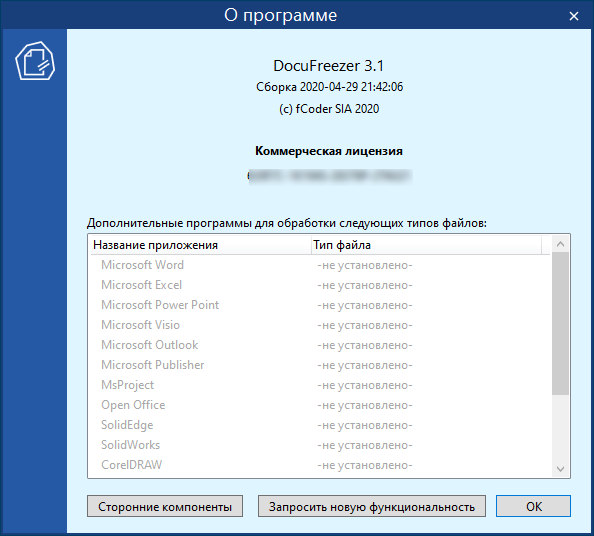Confirm with the OK button
The image size is (594, 536).
click(533, 506)
